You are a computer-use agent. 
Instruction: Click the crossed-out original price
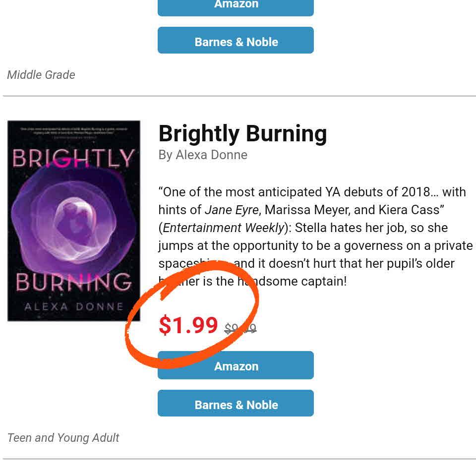pos(240,328)
